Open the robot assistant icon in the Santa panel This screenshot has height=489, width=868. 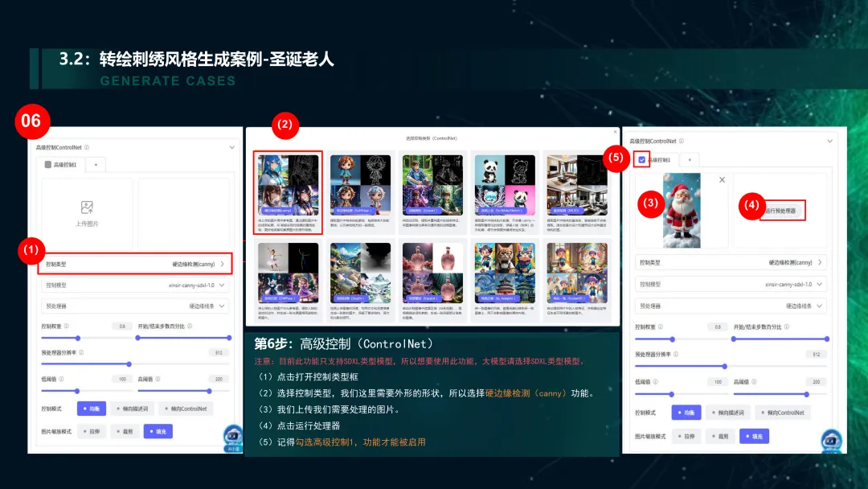831,440
